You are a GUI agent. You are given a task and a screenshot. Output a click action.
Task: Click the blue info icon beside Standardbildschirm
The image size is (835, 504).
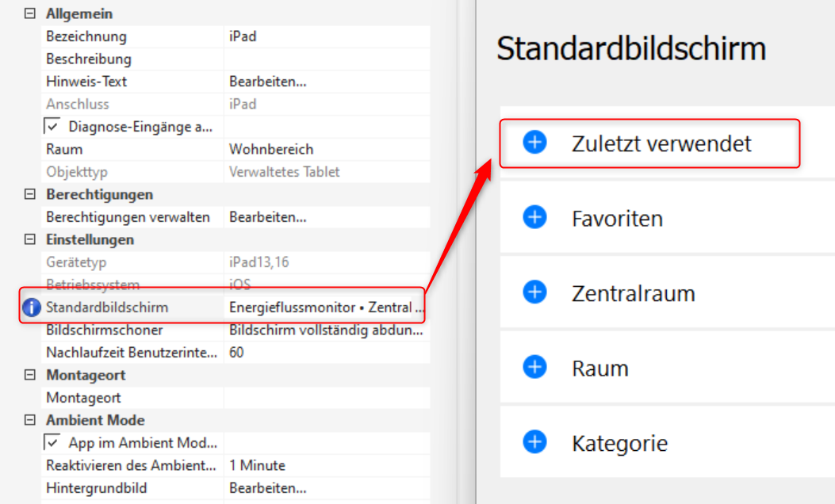coord(31,307)
